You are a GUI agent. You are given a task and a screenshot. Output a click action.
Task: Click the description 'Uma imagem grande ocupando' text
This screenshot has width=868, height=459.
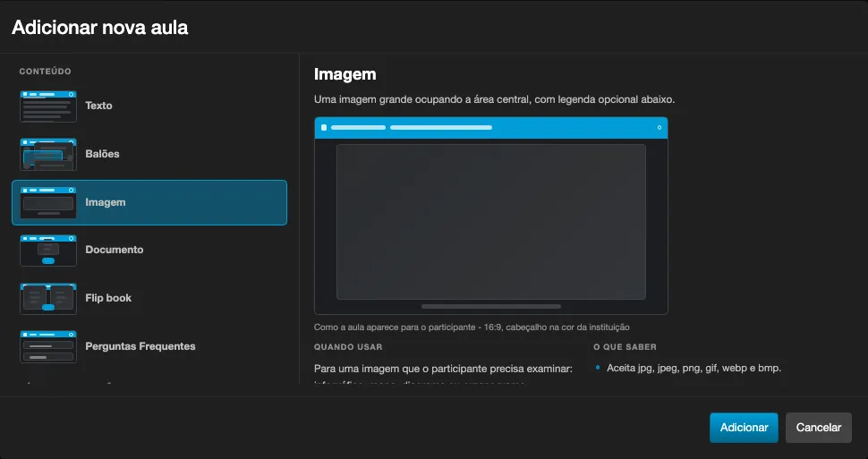click(x=494, y=99)
